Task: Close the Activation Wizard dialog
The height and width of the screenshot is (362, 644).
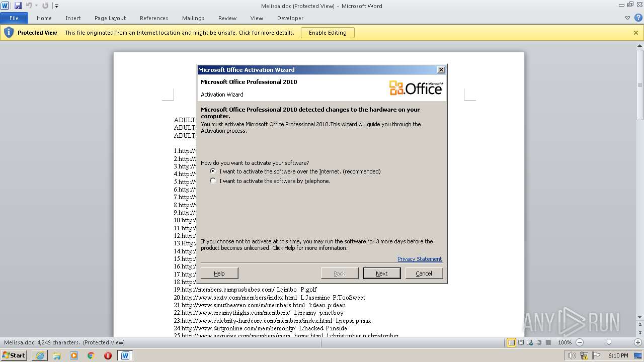Action: pyautogui.click(x=441, y=70)
